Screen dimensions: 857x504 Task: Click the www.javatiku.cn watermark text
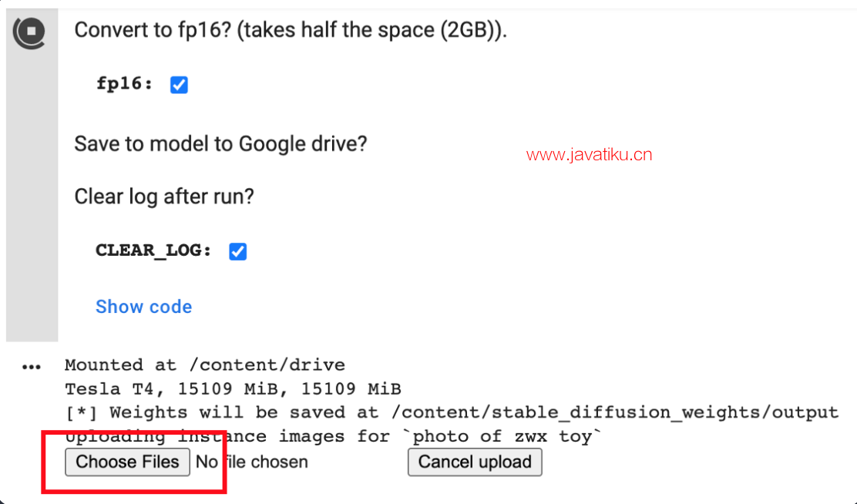click(x=589, y=155)
